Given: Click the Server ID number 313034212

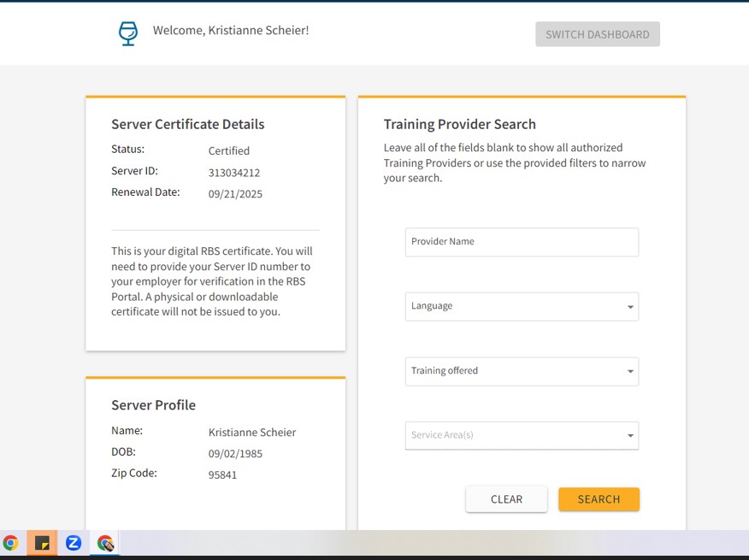Looking at the screenshot, I should click(x=234, y=173).
